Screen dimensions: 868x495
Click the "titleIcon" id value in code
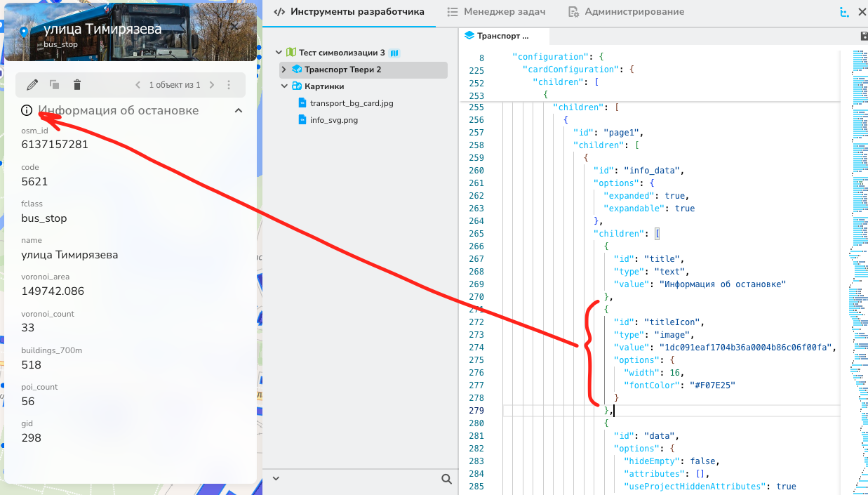674,322
